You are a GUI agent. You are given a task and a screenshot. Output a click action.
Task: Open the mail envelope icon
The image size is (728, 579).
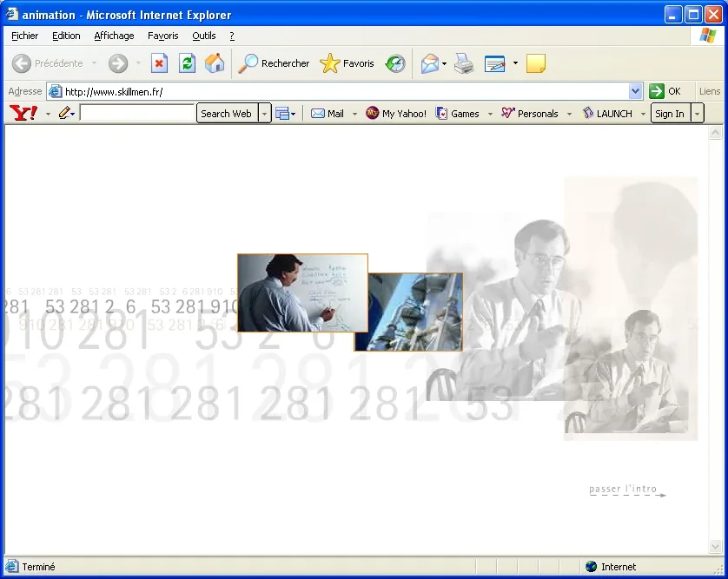[x=429, y=63]
